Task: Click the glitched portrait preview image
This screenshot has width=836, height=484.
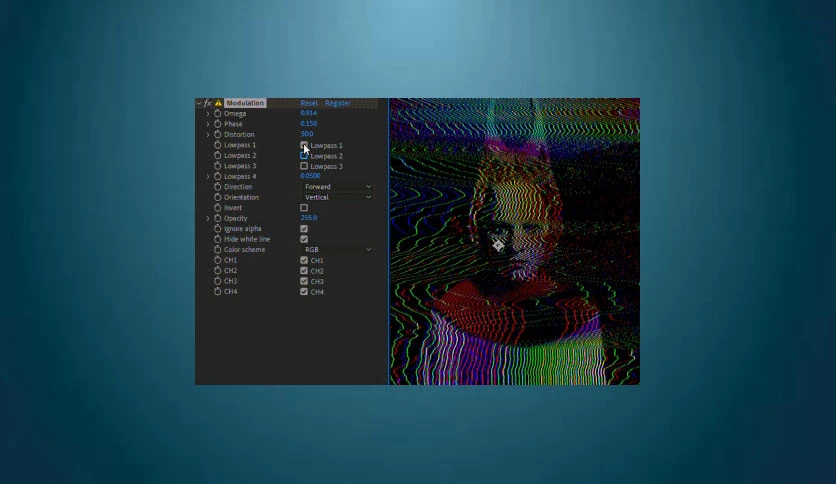Action: click(x=515, y=241)
